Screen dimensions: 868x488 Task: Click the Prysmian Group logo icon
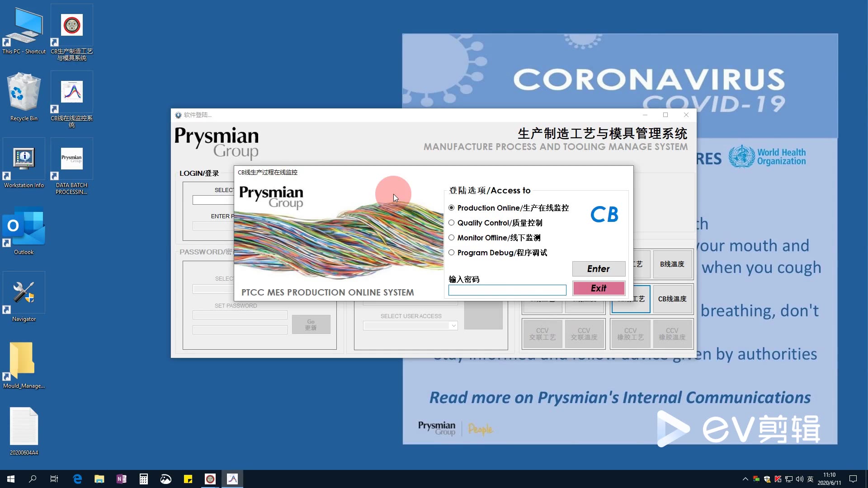point(71,160)
